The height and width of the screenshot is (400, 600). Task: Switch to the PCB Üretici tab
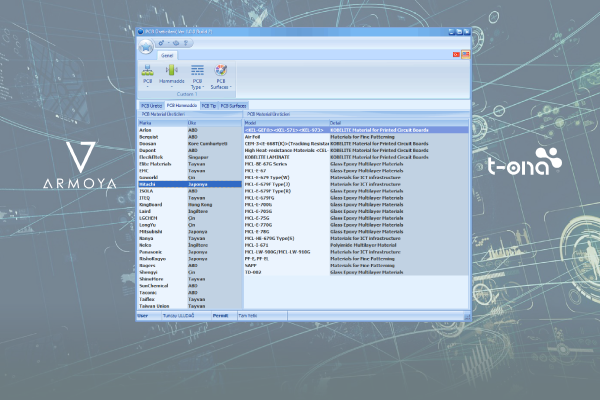pyautogui.click(x=152, y=106)
